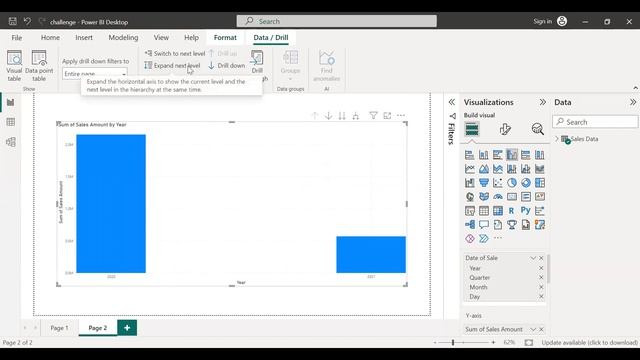Open Analytics magnifier tab
The image size is (640, 360).
[x=538, y=129]
